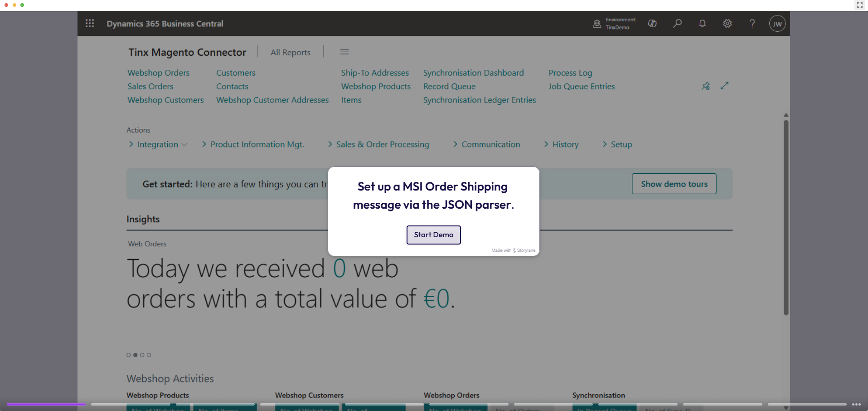Image resolution: width=868 pixels, height=411 pixels.
Task: Select fourth Insights carousel dot
Action: (149, 355)
